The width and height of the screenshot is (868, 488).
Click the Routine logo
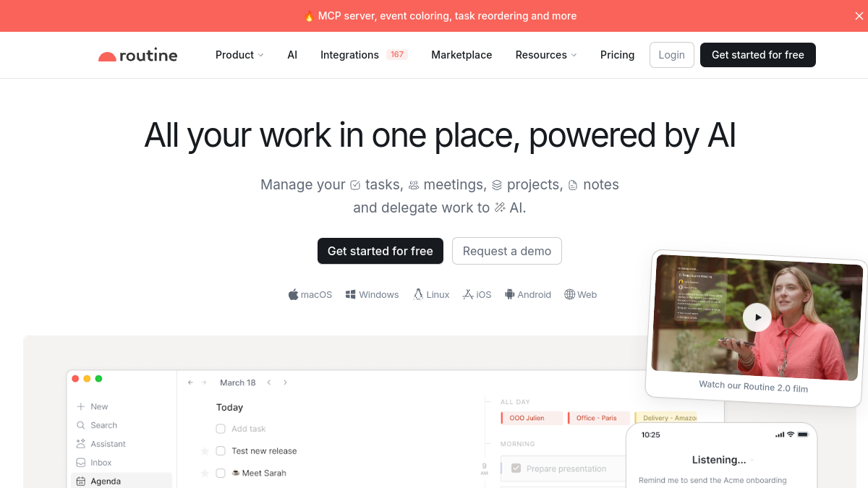137,55
